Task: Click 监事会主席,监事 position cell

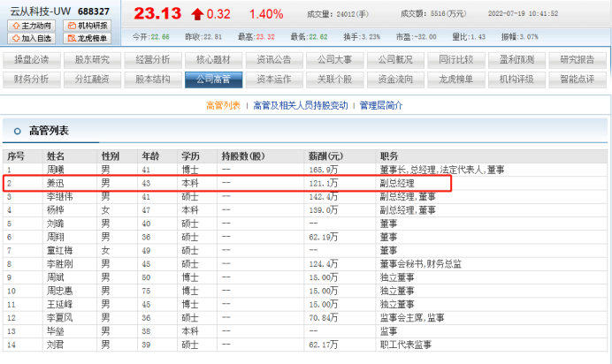Action: click(x=412, y=318)
